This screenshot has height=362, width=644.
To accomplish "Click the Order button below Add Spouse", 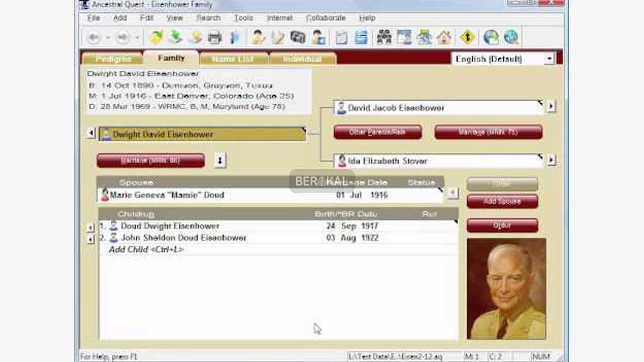I will (x=502, y=225).
